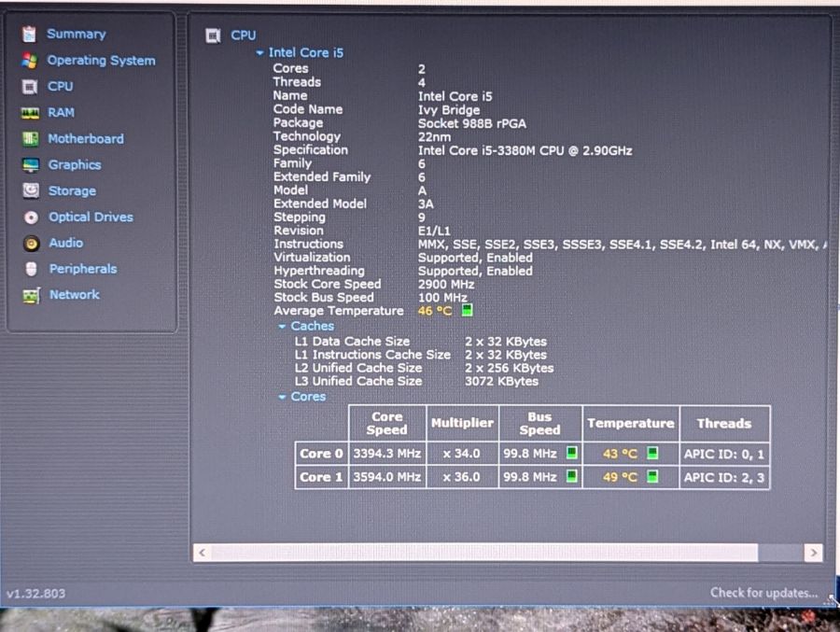Viewport: 840px width, 632px height.
Task: Click the Storage drive icon
Action: tap(31, 190)
